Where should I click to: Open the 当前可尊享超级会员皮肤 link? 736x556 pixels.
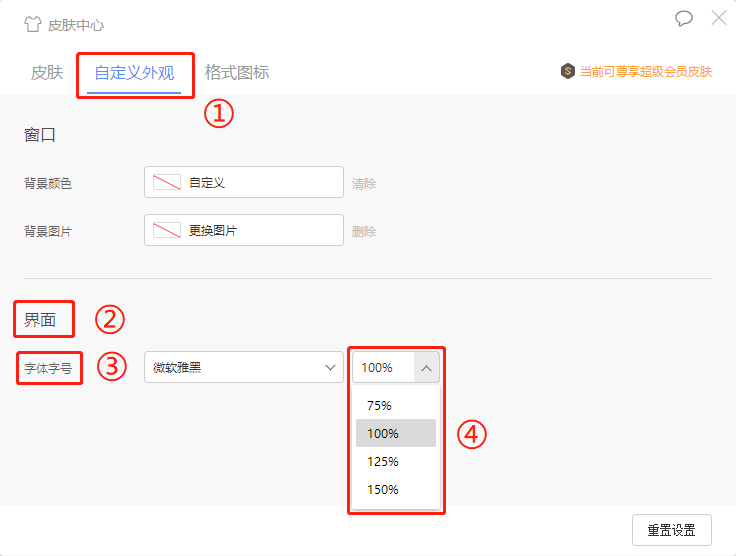645,72
